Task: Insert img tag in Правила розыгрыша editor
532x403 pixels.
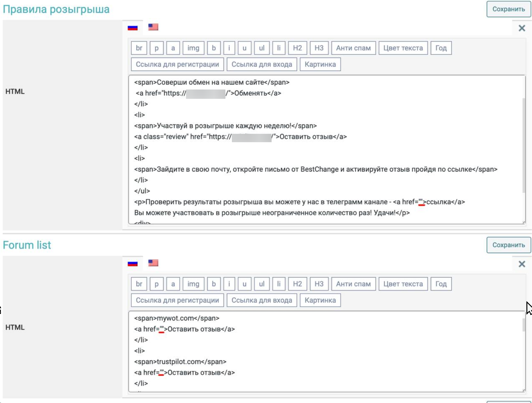Action: [x=193, y=48]
